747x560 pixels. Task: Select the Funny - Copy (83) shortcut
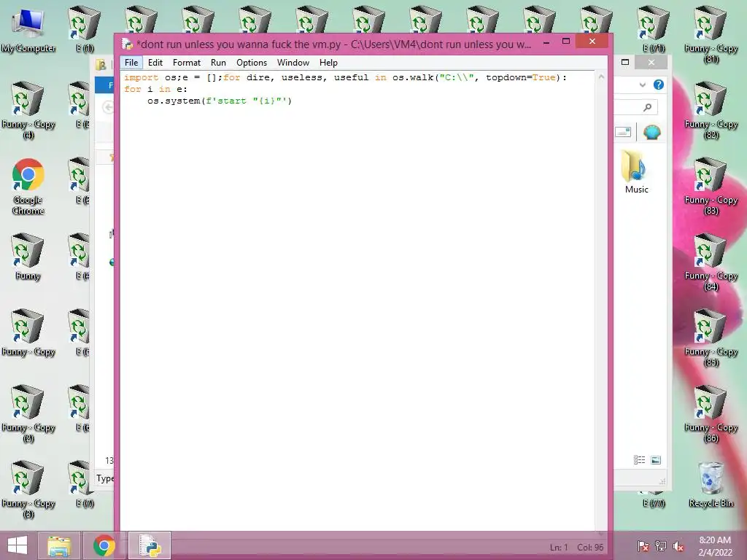pos(711,186)
